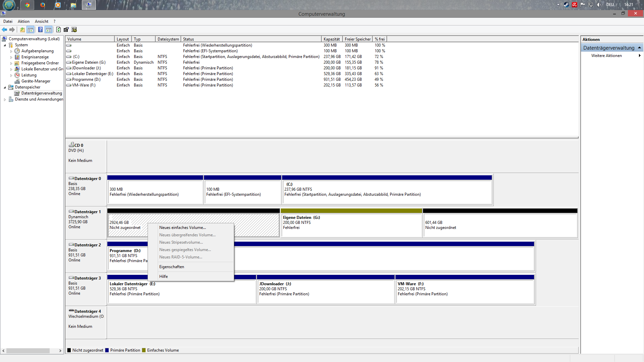Toggle the action pane toolbar button
Screen dimensions: 644x362
tap(49, 29)
